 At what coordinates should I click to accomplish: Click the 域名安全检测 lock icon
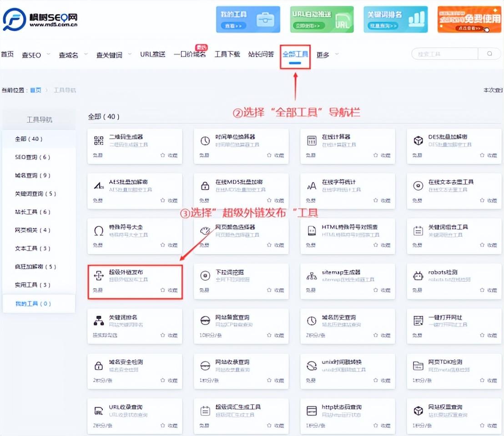click(x=99, y=366)
